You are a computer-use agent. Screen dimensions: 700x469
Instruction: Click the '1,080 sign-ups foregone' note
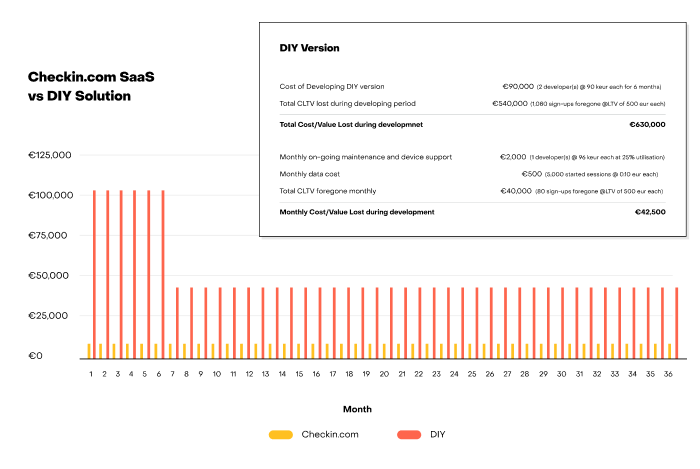(598, 104)
